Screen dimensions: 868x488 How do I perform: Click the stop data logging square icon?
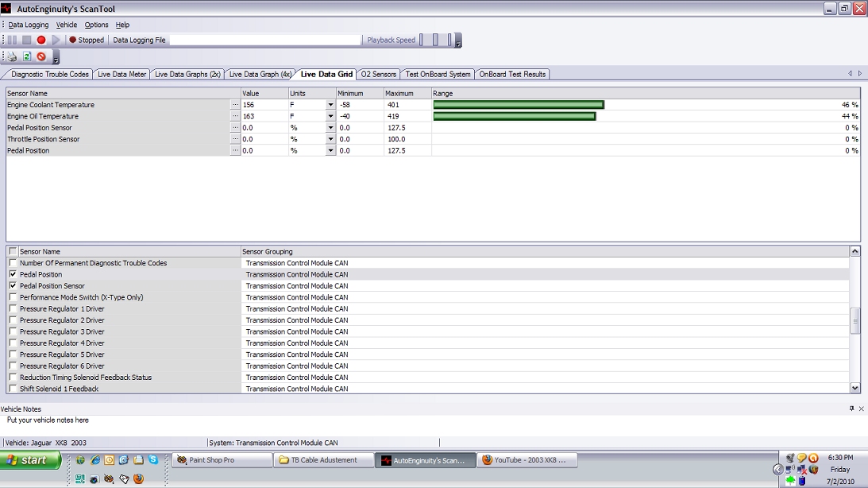(x=26, y=40)
